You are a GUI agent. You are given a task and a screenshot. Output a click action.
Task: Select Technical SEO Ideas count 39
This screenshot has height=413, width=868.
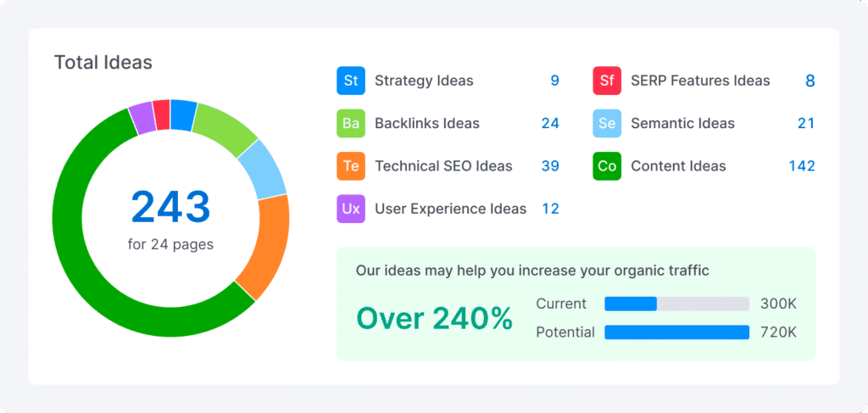coord(550,166)
